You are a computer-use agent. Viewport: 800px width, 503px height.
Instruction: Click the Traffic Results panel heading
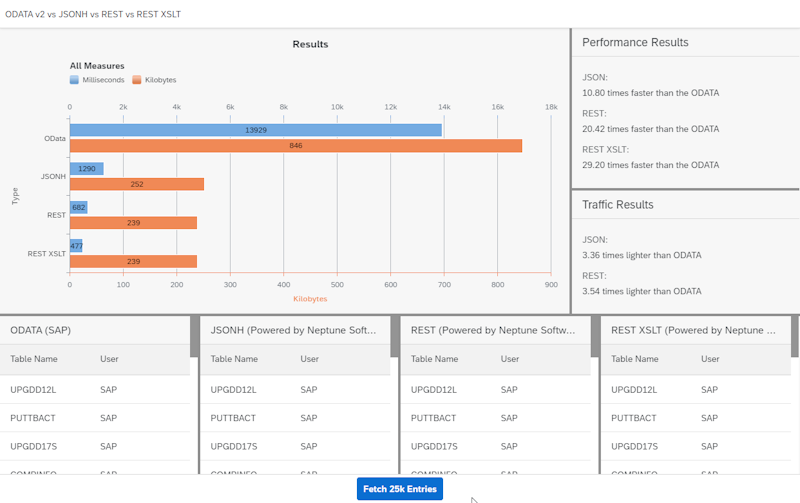[x=617, y=205]
